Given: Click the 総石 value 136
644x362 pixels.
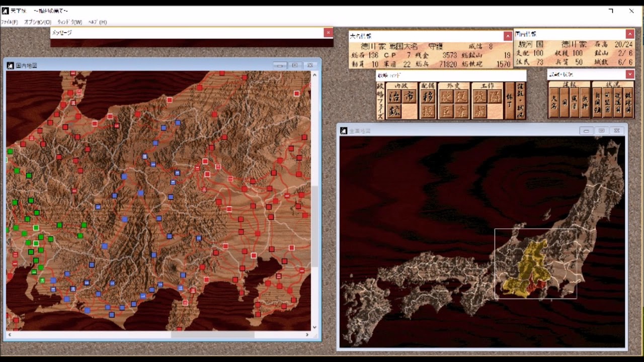Looking at the screenshot, I should (373, 55).
